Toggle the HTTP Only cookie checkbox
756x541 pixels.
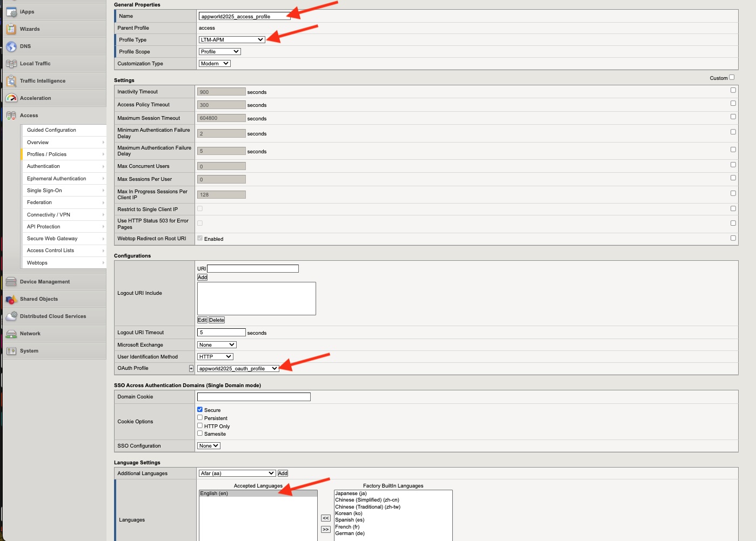[200, 425]
